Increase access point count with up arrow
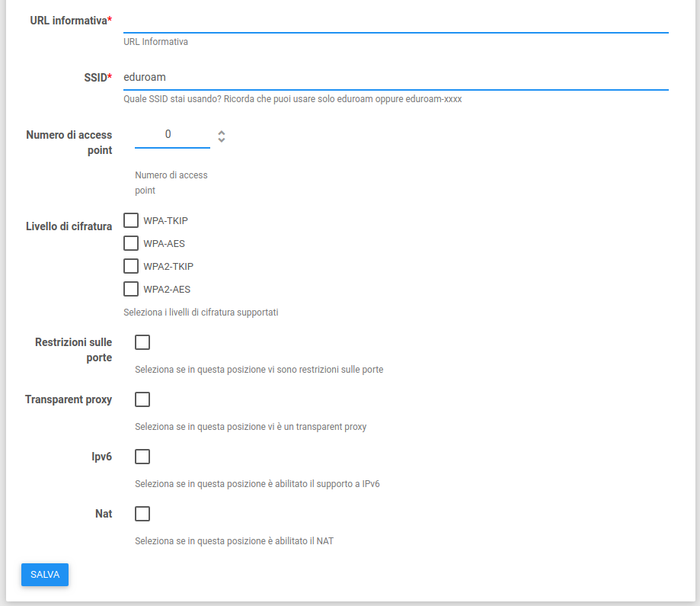The image size is (700, 606). point(222,132)
